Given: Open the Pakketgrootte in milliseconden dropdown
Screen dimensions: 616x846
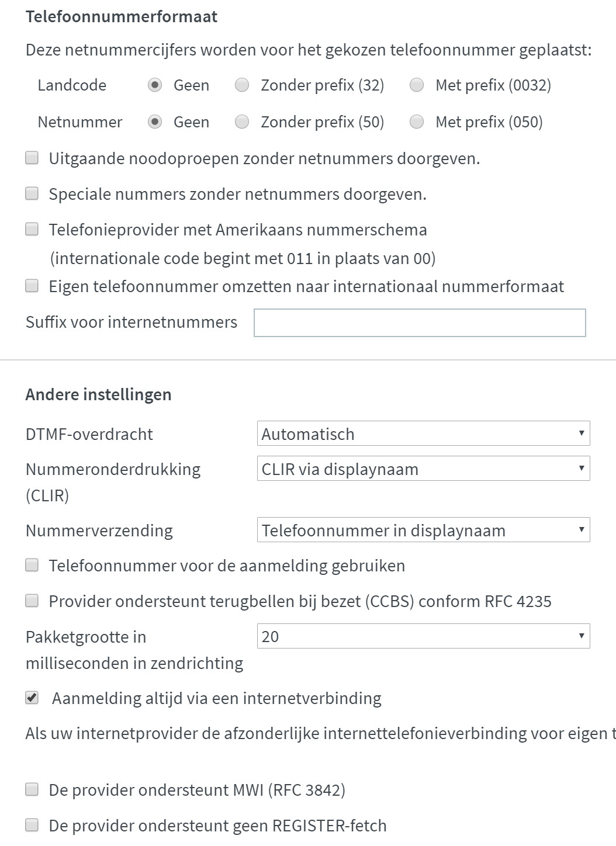Looking at the screenshot, I should click(x=423, y=636).
